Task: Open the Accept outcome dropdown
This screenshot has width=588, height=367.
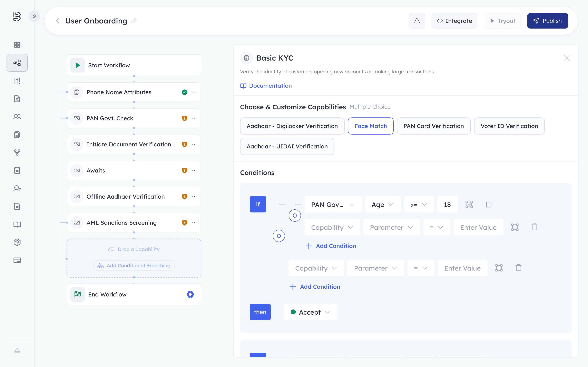Action: pos(310,312)
